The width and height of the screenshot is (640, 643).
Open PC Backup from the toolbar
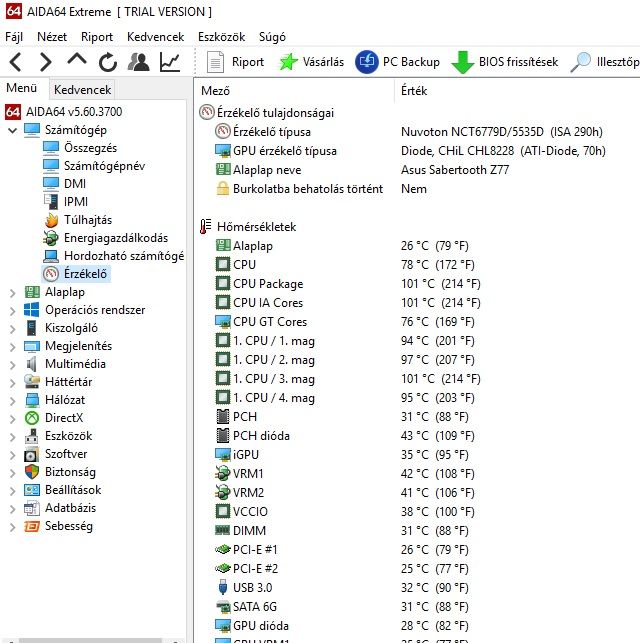point(397,62)
